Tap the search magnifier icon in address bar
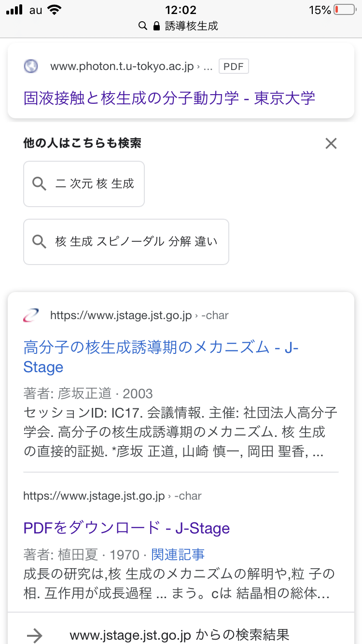Viewport: 362px width, 644px height. click(142, 26)
